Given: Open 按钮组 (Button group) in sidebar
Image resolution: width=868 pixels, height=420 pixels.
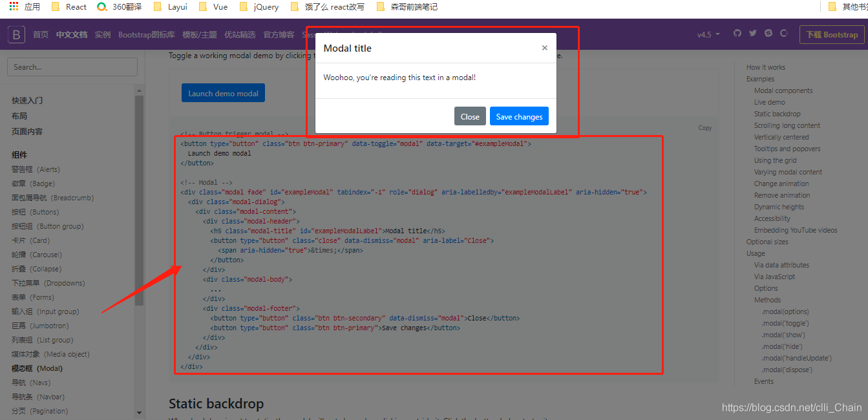Looking at the screenshot, I should pyautogui.click(x=47, y=226).
